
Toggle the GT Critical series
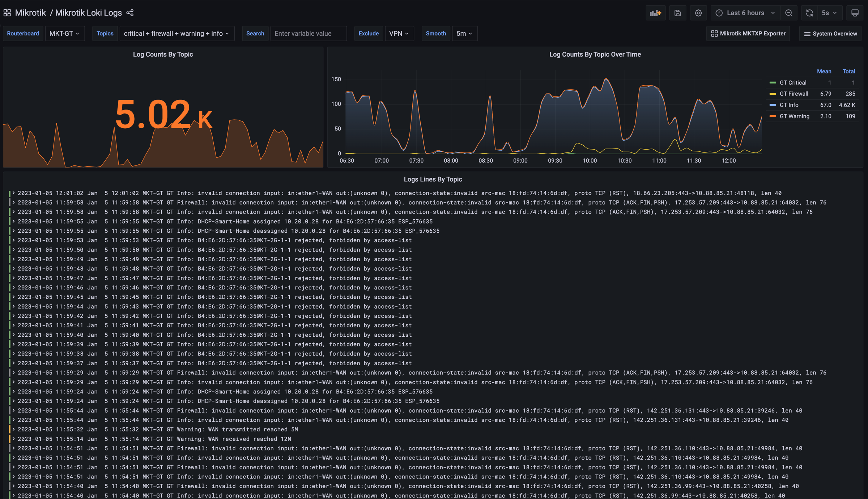[x=793, y=83]
